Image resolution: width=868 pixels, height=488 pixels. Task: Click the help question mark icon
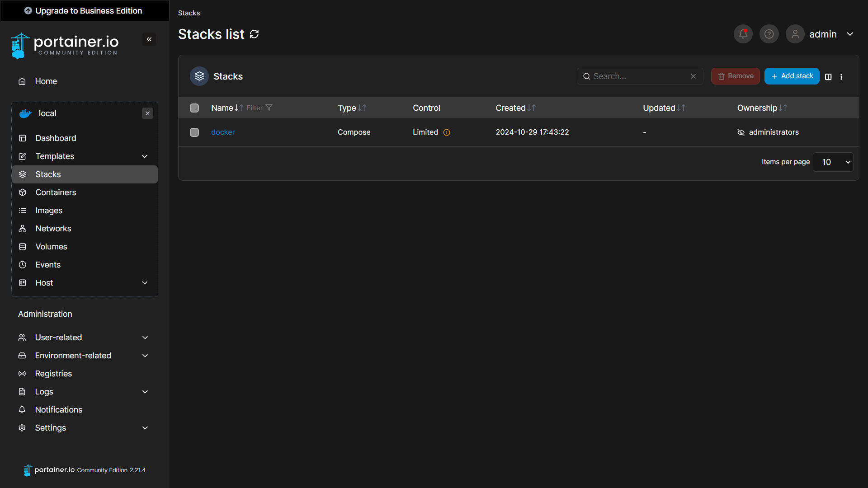pos(769,34)
